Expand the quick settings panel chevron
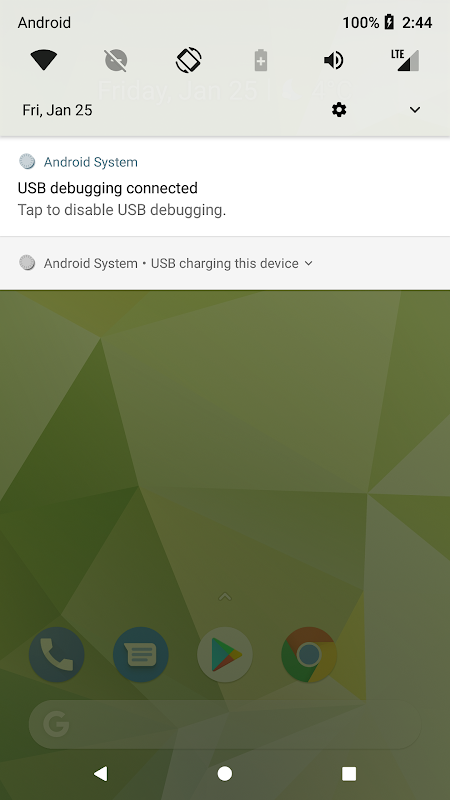This screenshot has height=800, width=450. 415,110
